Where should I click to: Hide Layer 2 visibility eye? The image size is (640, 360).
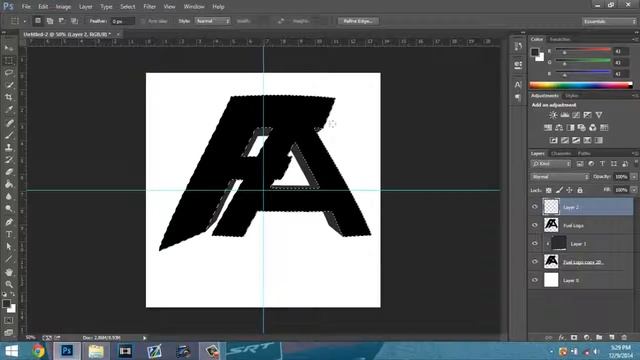pyautogui.click(x=535, y=207)
